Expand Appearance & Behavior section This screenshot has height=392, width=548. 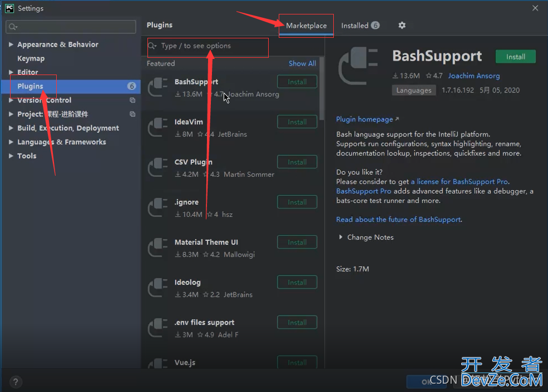point(11,44)
